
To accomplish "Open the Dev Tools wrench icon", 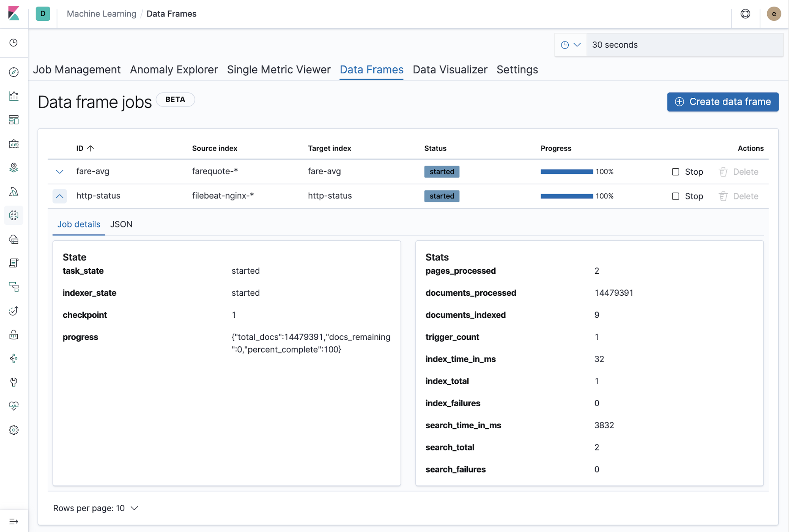I will [x=14, y=382].
